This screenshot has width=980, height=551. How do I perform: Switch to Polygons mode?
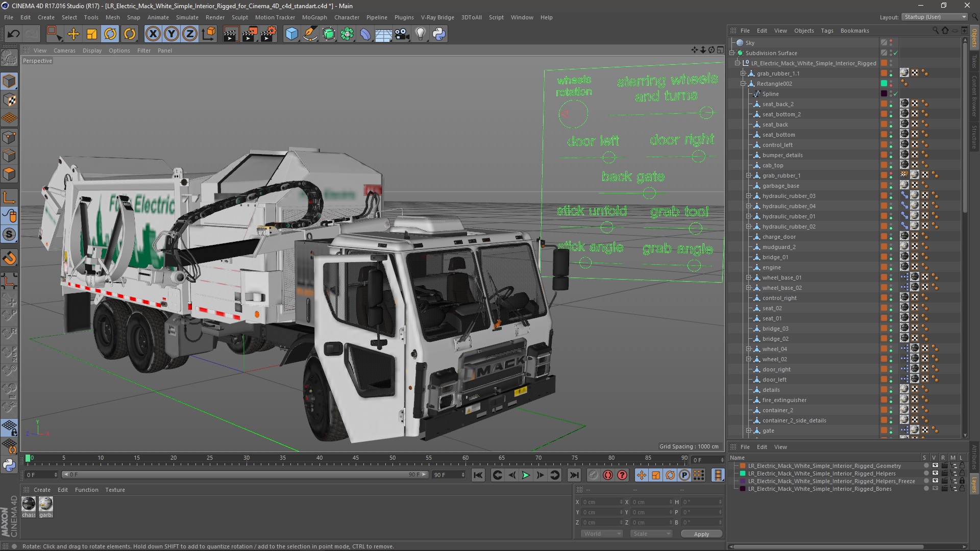9,174
